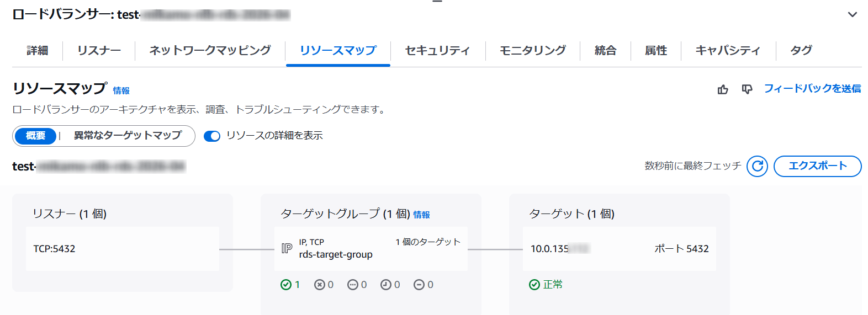The width and height of the screenshot is (868, 315).
Task: Click the thumbs down feedback icon
Action: [x=747, y=89]
